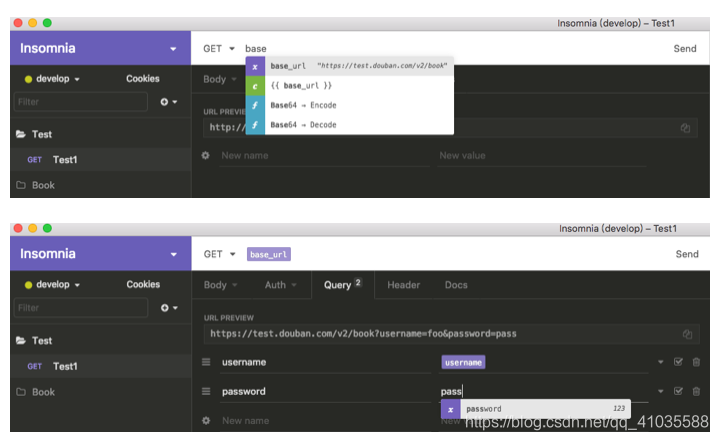The height and width of the screenshot is (441, 719).
Task: Choose the {{ base_url }} constant suggestion
Action: click(349, 86)
